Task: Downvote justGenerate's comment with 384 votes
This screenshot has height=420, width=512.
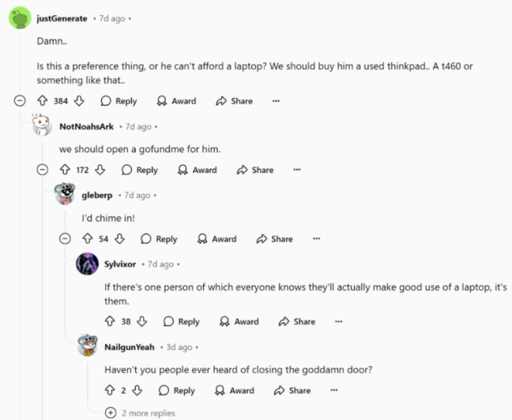Action: [x=79, y=101]
